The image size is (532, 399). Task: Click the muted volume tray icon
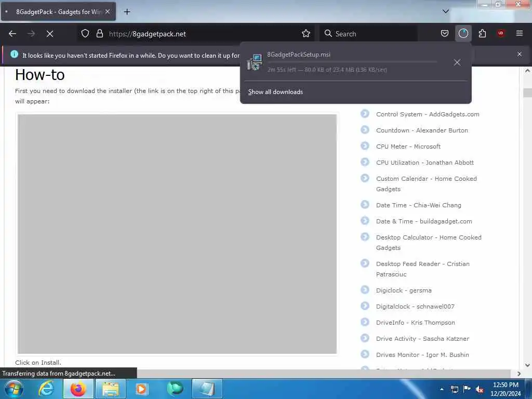point(480,390)
